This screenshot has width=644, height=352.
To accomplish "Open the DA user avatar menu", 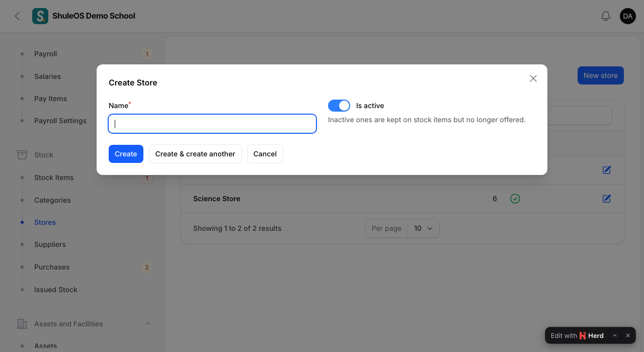I will (x=628, y=16).
